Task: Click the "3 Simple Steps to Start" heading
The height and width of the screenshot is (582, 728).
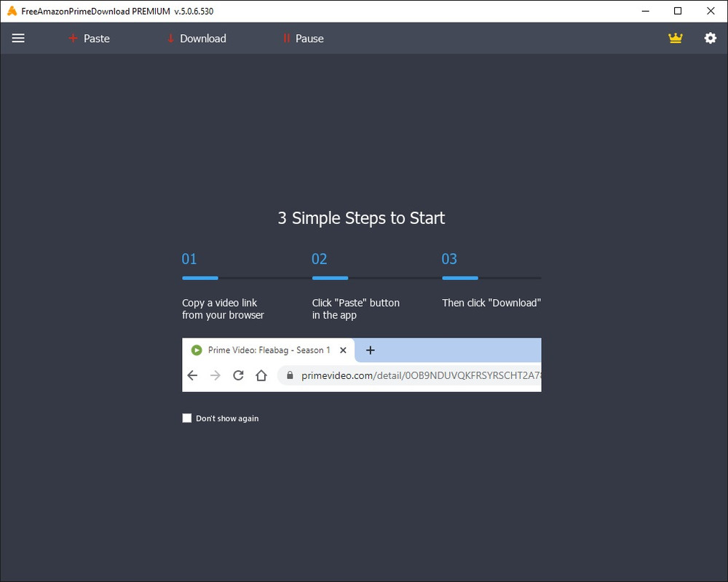Action: pyautogui.click(x=361, y=218)
